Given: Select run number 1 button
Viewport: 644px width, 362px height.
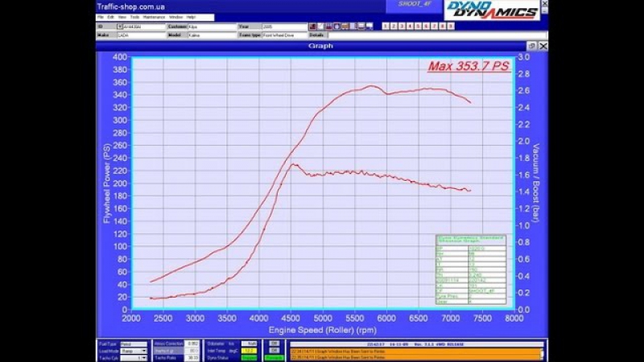Looking at the screenshot, I should coord(386,27).
